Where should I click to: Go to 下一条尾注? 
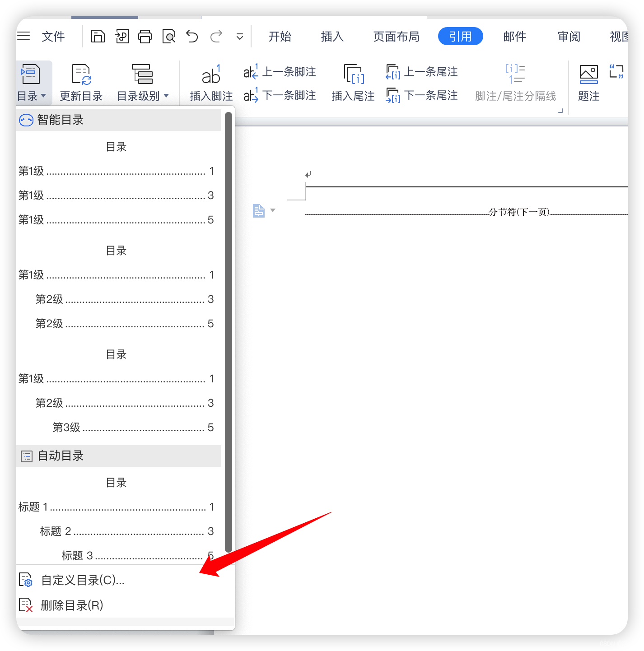point(422,95)
